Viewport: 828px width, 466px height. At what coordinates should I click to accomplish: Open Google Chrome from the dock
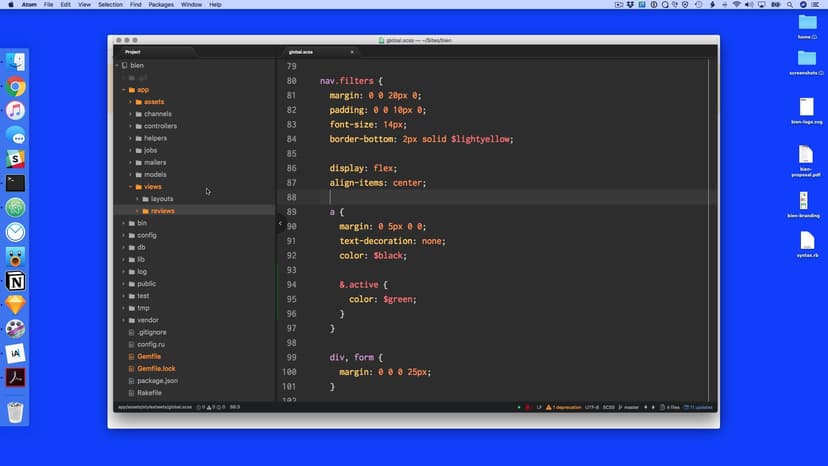click(x=15, y=87)
